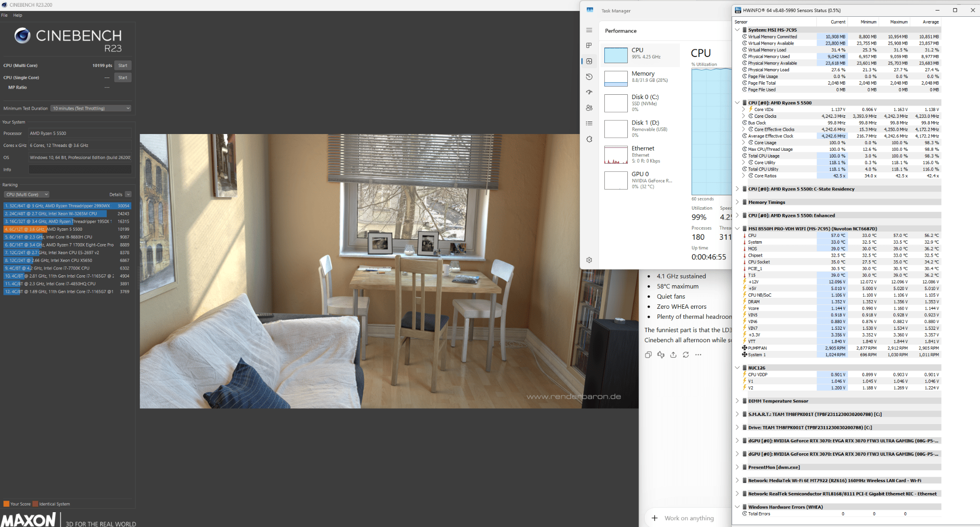
Task: Open Processes page in Task Manager sidebar
Action: [x=589, y=45]
